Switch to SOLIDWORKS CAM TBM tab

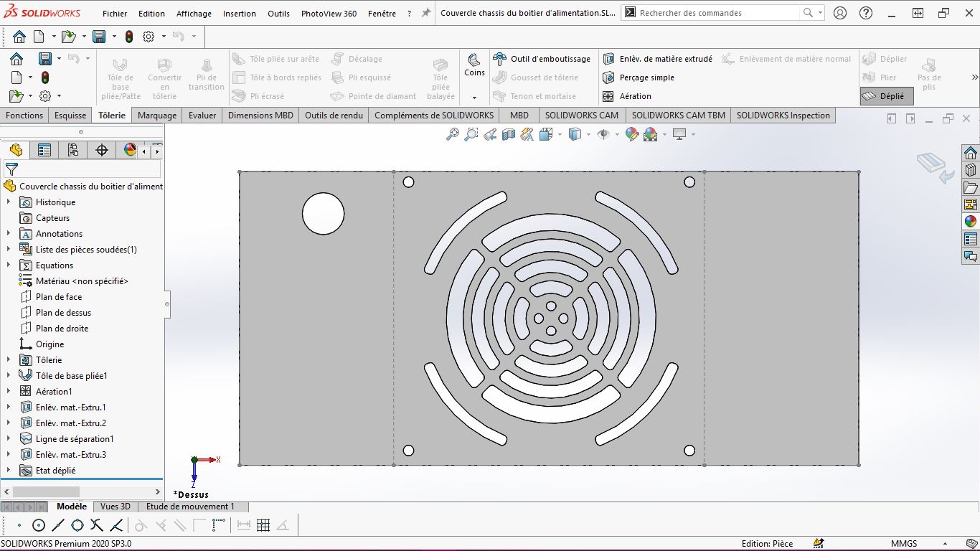(678, 115)
